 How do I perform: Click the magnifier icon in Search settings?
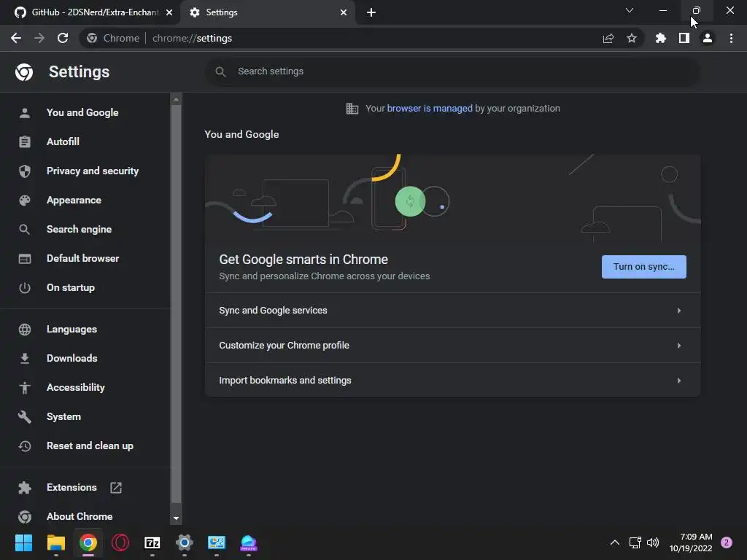[x=220, y=71]
